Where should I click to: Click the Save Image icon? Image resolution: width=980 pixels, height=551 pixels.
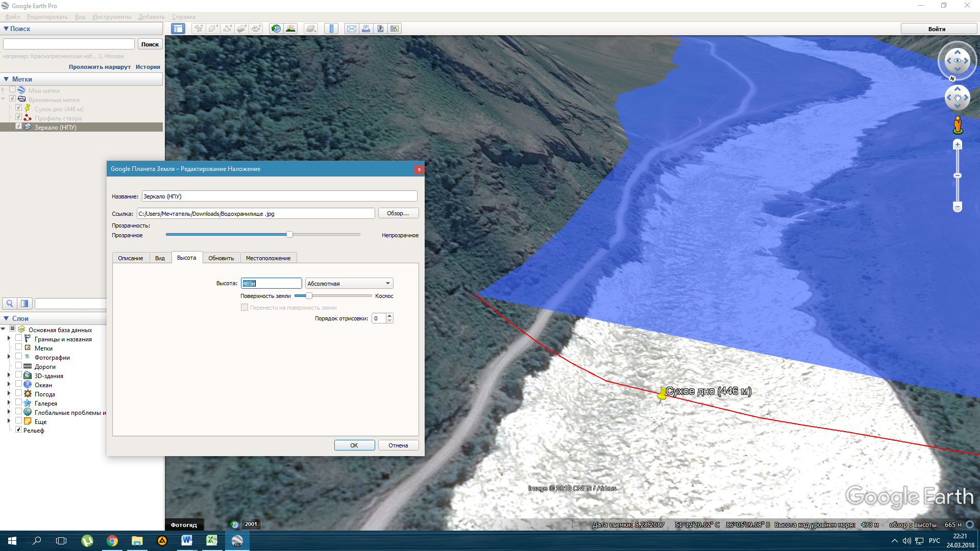380,29
